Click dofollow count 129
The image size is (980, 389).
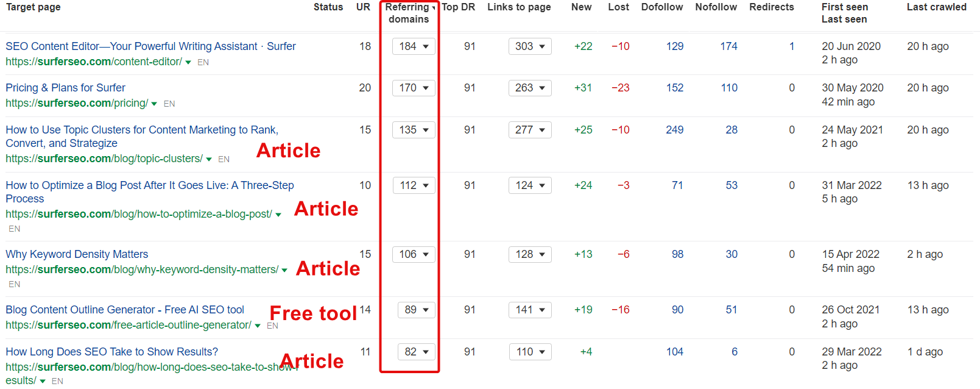point(675,46)
